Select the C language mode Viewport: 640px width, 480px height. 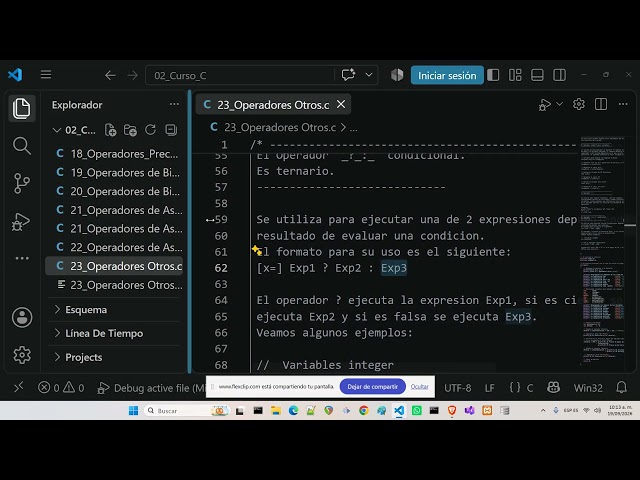[530, 388]
